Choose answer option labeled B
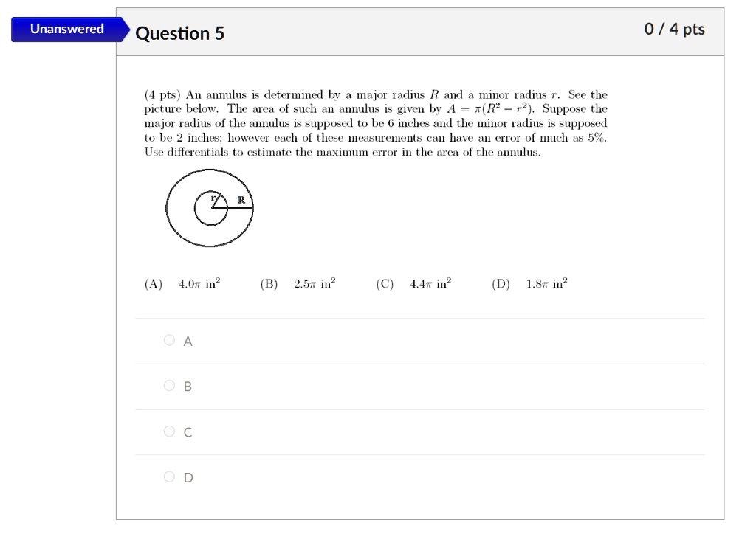 (187, 386)
